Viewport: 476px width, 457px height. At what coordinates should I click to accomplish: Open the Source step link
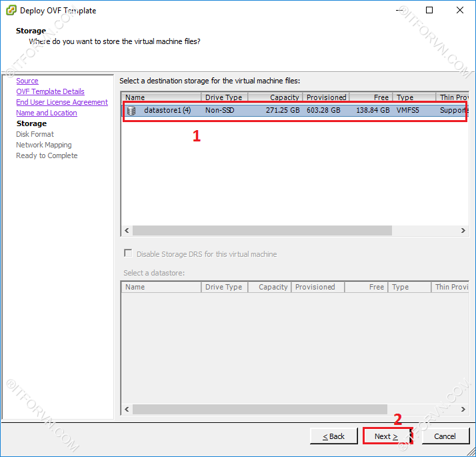(27, 81)
